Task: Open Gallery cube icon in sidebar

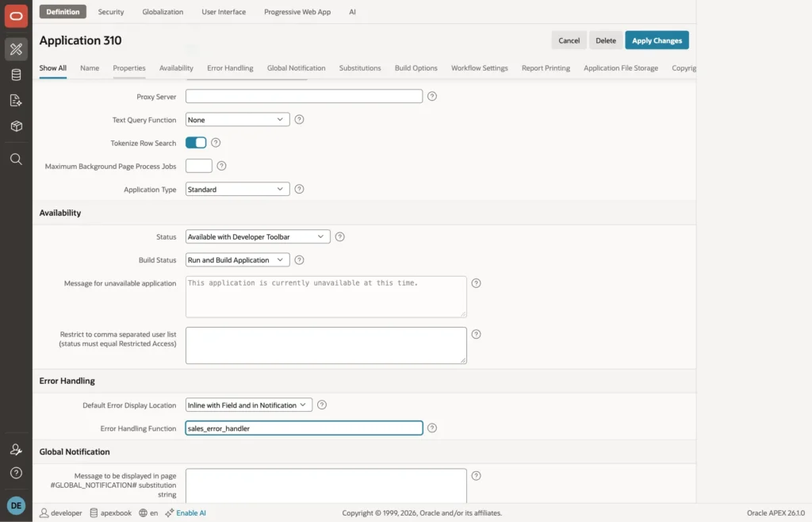Action: tap(16, 126)
